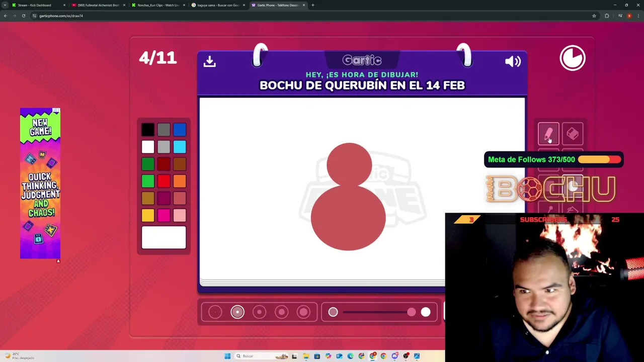The image size is (644, 362).
Task: Open OBS Studio from the taskbar
Action: [406, 356]
